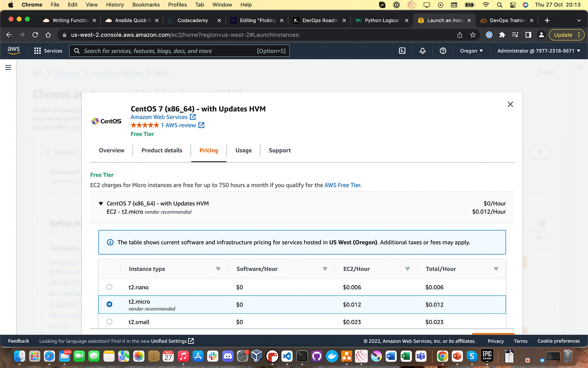
Task: Toggle the Chrome side panel icon
Action: click(x=528, y=35)
